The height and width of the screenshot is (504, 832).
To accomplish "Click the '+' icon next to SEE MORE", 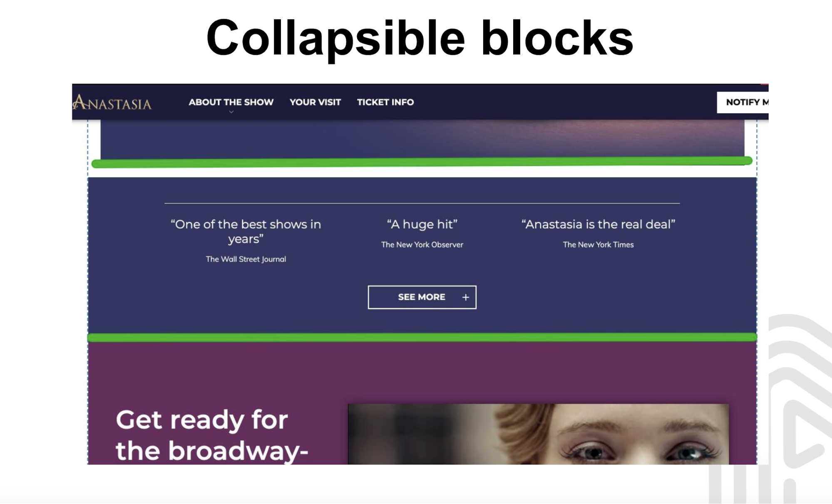I will click(x=465, y=297).
